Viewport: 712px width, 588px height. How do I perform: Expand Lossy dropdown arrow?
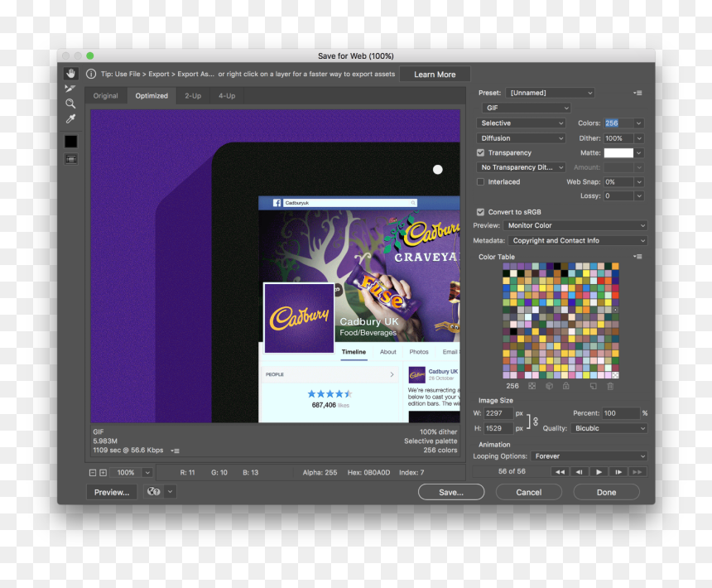tap(639, 196)
